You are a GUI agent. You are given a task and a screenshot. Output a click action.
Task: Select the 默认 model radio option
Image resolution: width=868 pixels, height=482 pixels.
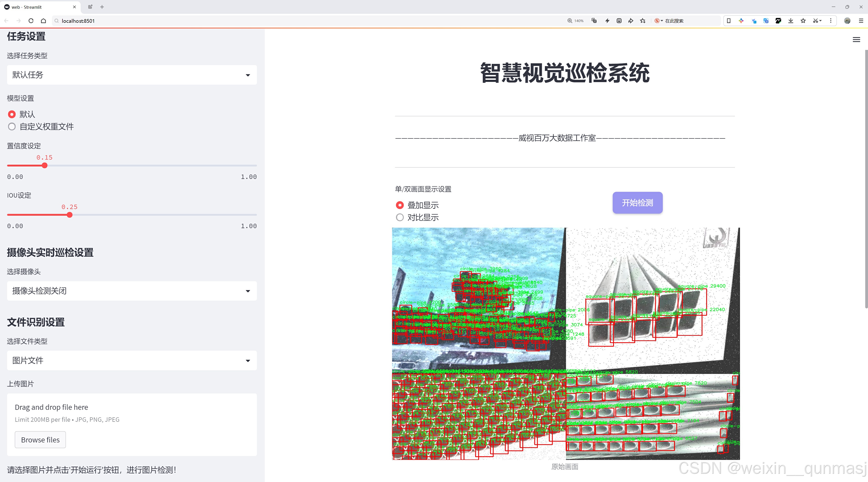tap(12, 115)
